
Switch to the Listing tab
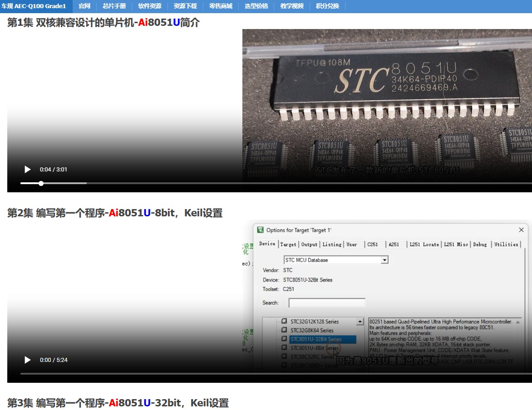click(332, 244)
